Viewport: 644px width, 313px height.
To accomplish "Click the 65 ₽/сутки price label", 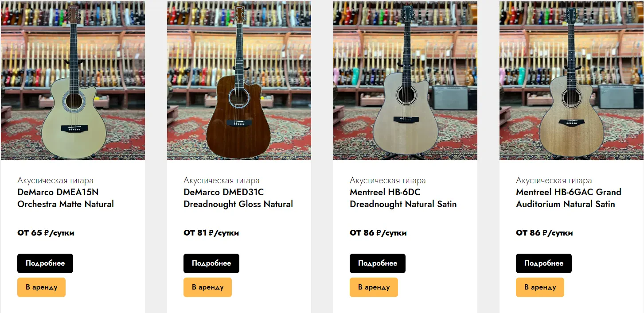I will 46,233.
